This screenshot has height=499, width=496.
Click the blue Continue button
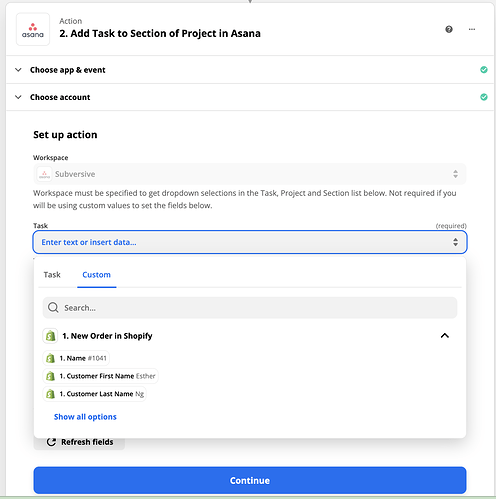click(x=250, y=480)
